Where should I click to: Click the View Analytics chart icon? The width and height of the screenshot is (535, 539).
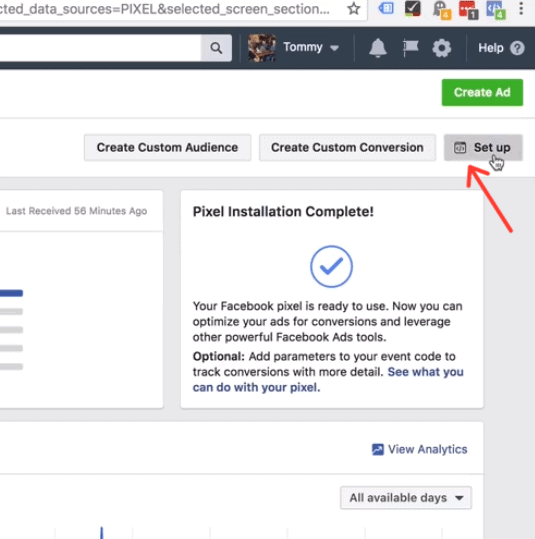click(x=378, y=449)
